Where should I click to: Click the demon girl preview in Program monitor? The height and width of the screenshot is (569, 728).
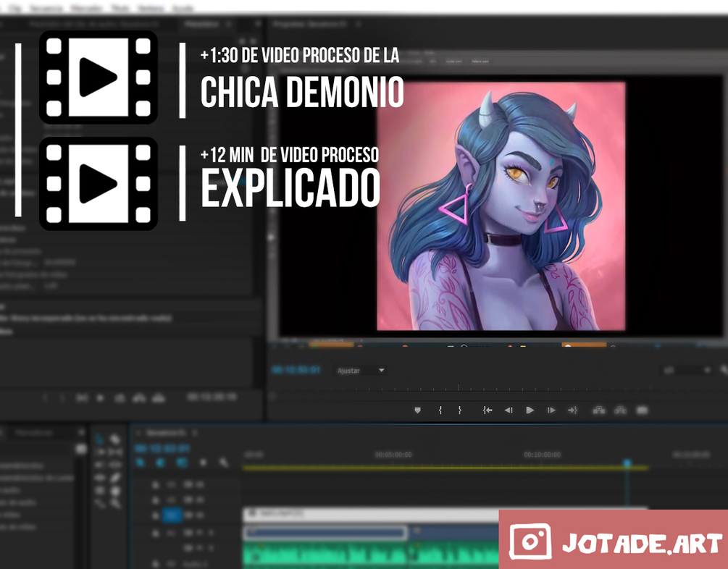(x=501, y=206)
